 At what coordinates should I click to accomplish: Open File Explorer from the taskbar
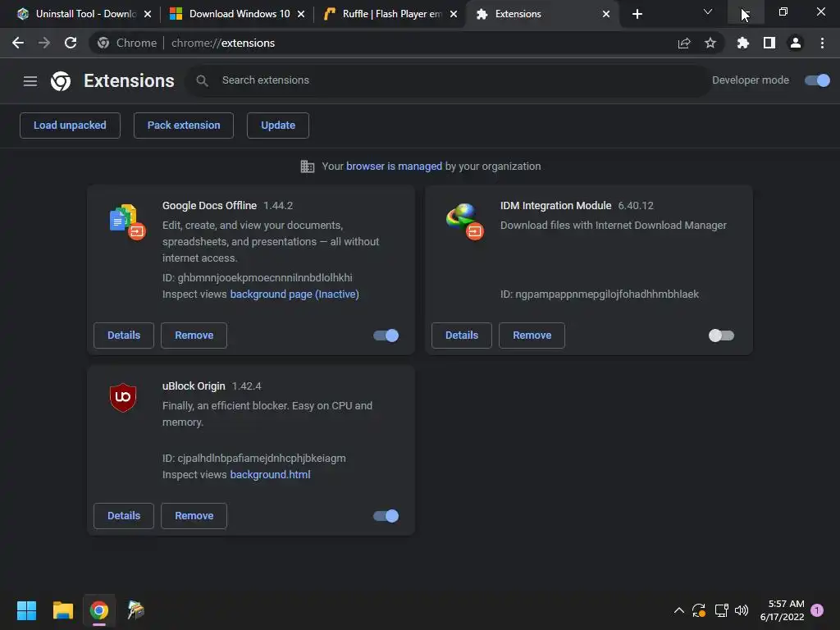point(62,610)
